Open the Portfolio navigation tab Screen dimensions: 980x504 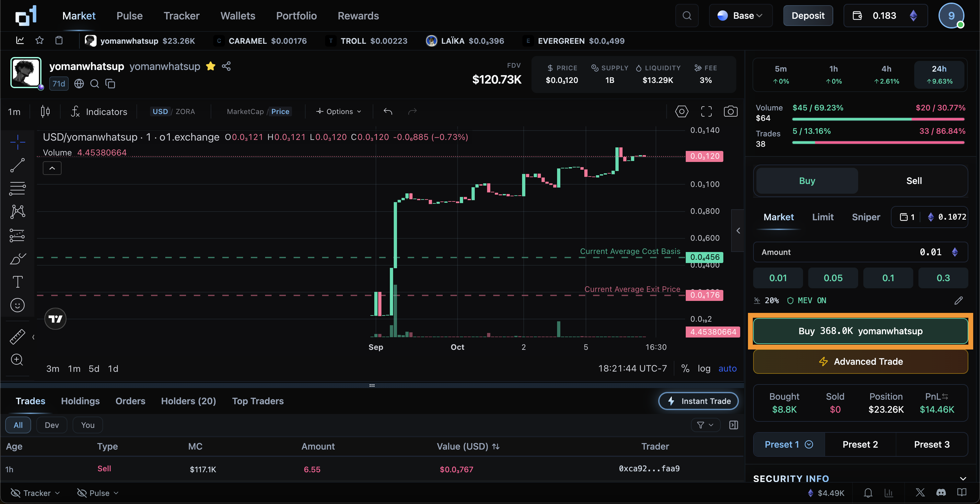click(296, 16)
